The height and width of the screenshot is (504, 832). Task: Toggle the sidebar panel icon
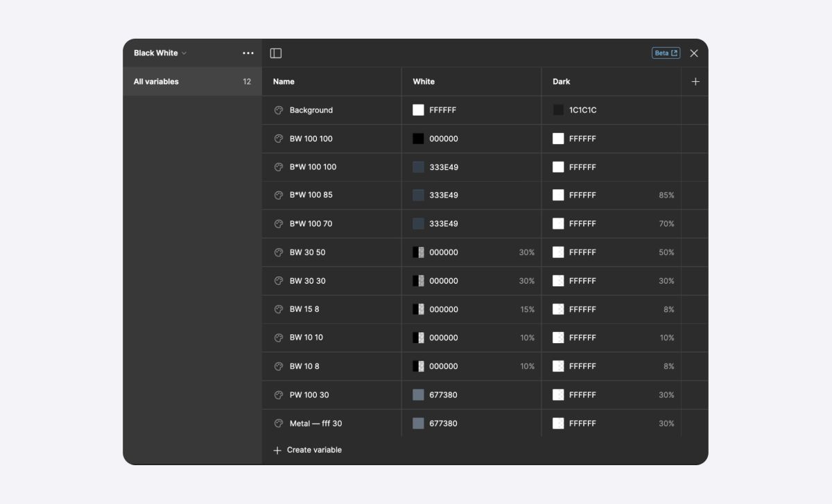coord(276,53)
